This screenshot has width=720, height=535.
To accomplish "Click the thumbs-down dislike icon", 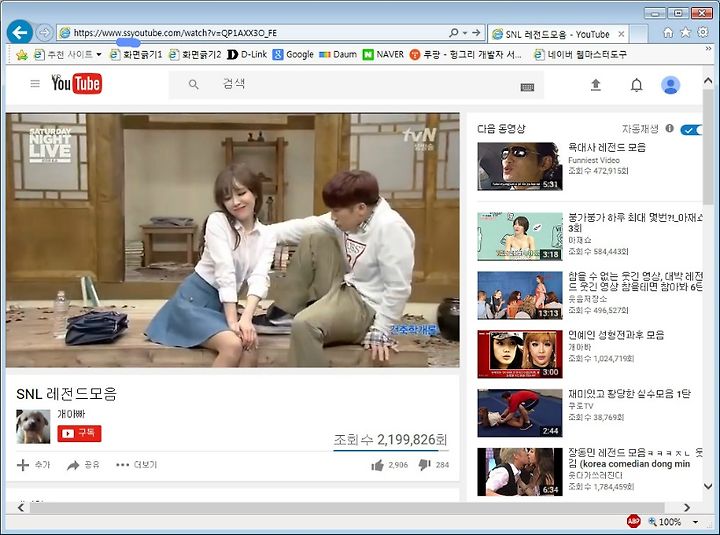I will click(x=424, y=465).
